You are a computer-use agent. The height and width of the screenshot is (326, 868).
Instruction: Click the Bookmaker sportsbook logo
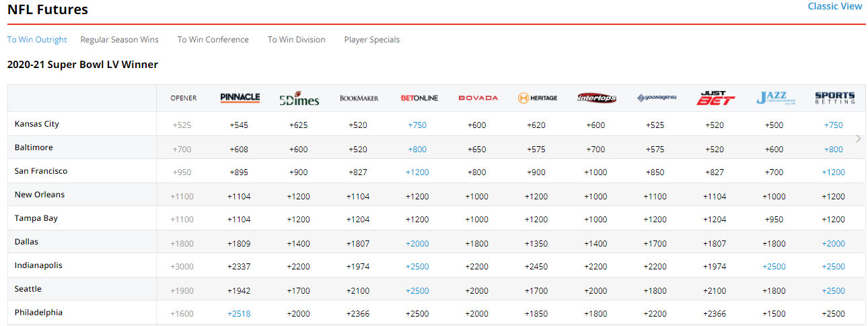359,98
